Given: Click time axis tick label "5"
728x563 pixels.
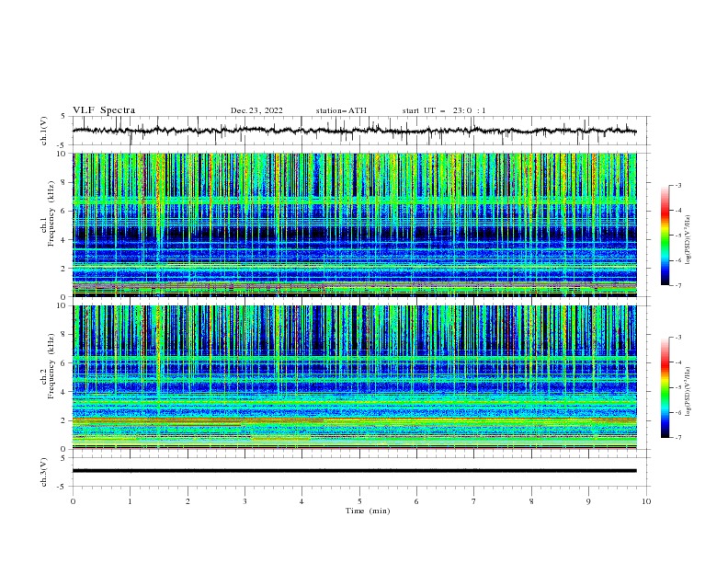Looking at the screenshot, I should (x=359, y=501).
